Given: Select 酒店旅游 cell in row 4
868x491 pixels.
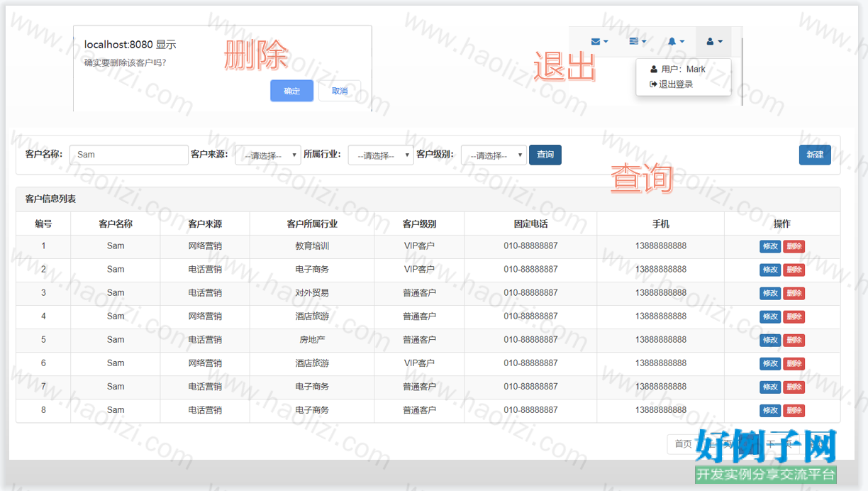Looking at the screenshot, I should coord(312,316).
